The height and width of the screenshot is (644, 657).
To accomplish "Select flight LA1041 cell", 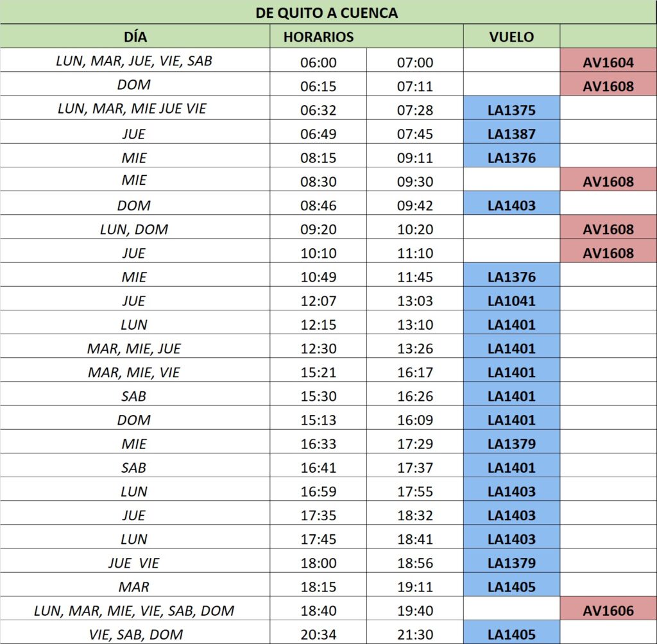I will pyautogui.click(x=511, y=301).
